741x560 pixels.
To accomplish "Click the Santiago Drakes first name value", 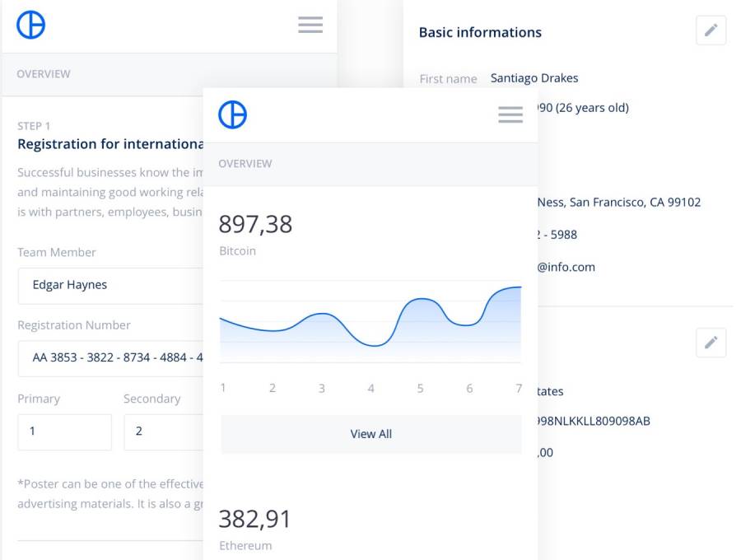I will 534,78.
